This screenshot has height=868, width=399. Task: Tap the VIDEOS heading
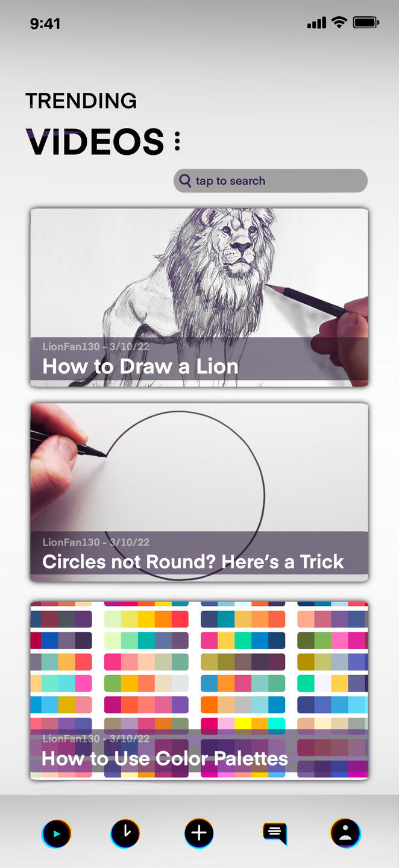click(95, 142)
